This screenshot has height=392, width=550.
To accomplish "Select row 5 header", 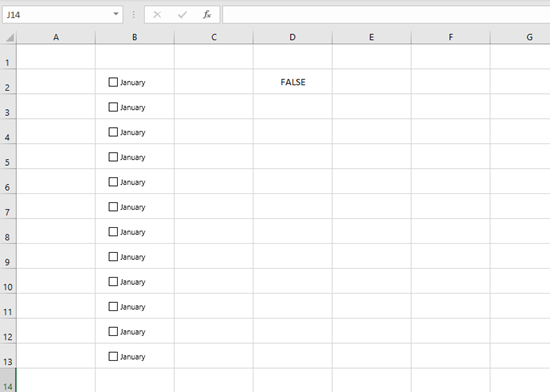I will click(8, 156).
